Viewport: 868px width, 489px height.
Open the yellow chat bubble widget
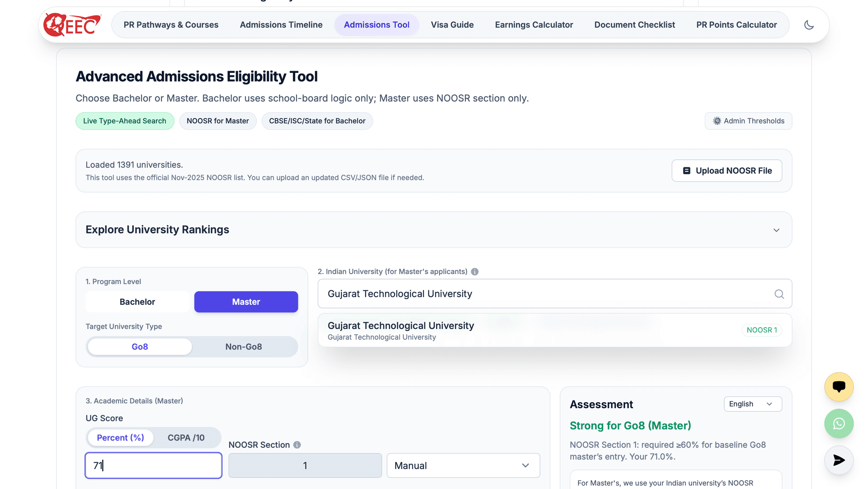point(839,387)
